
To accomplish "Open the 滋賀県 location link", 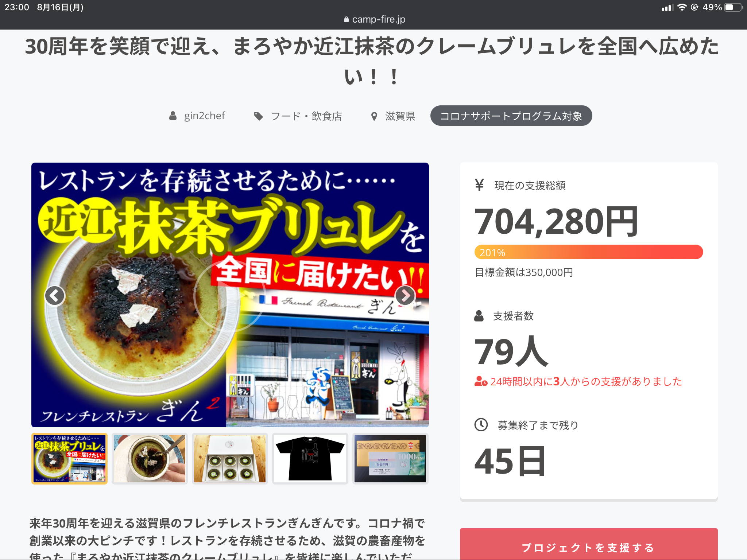I will 400,116.
